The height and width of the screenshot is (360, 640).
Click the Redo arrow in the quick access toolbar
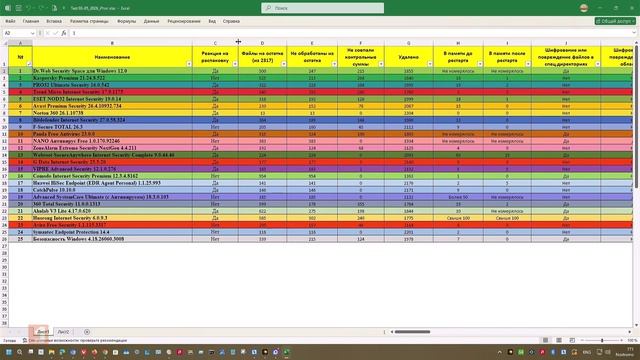click(x=41, y=8)
